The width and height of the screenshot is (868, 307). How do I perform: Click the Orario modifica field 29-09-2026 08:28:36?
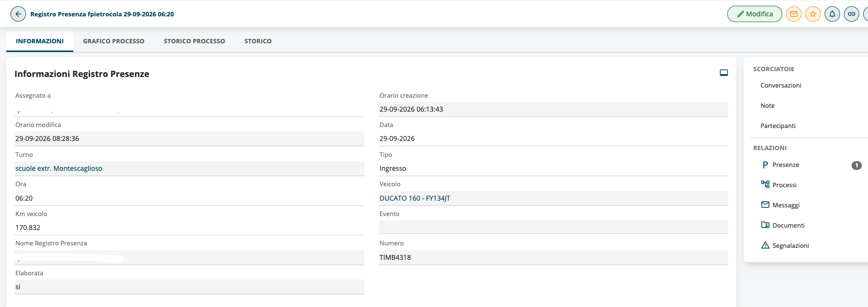tap(189, 139)
